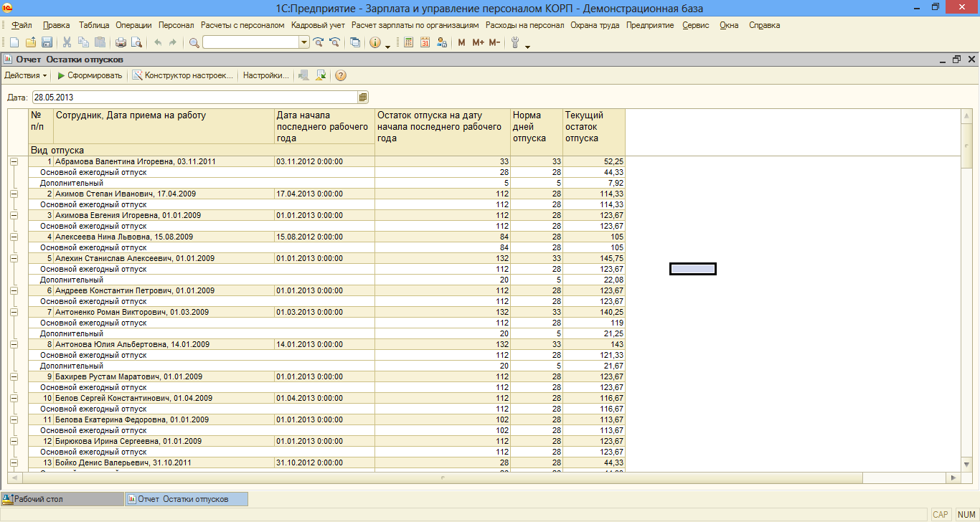This screenshot has width=980, height=522.
Task: Click restore settings icon beside Настройки
Action: (x=320, y=75)
